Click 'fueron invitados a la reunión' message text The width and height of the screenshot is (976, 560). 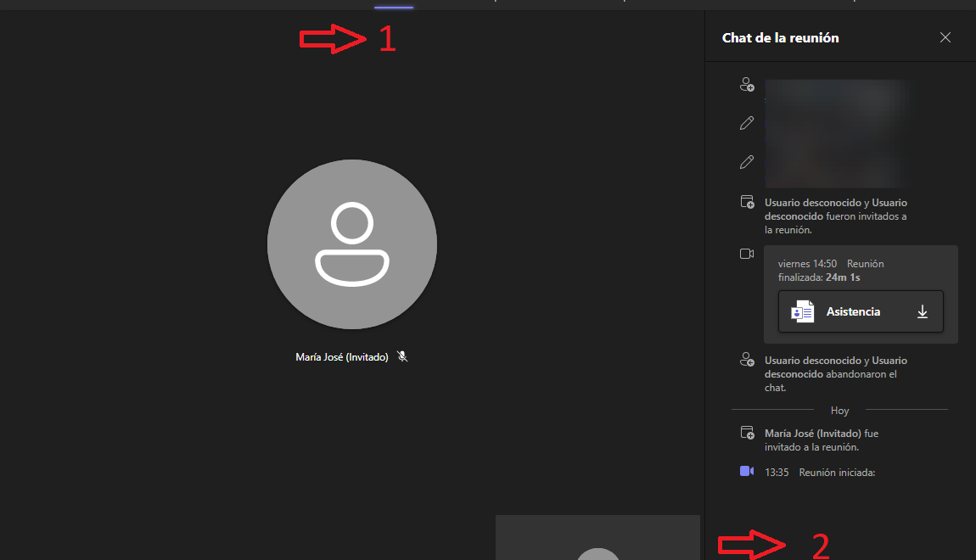[836, 216]
